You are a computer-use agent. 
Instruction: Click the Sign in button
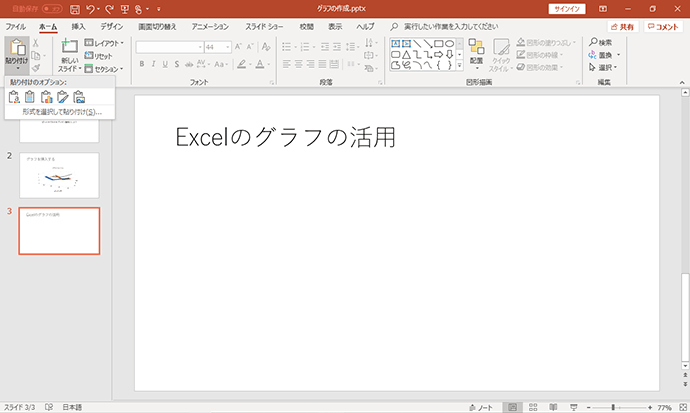(566, 9)
